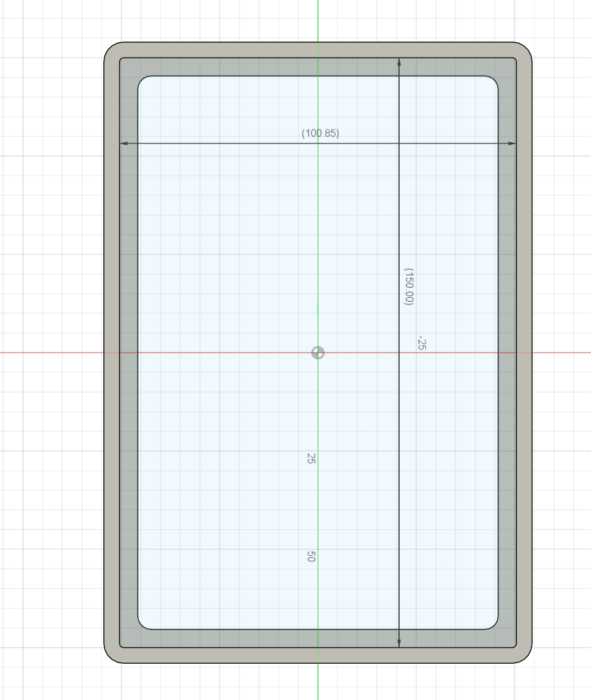Select the (100.85) width dimension label
The width and height of the screenshot is (591, 700).
(x=320, y=133)
